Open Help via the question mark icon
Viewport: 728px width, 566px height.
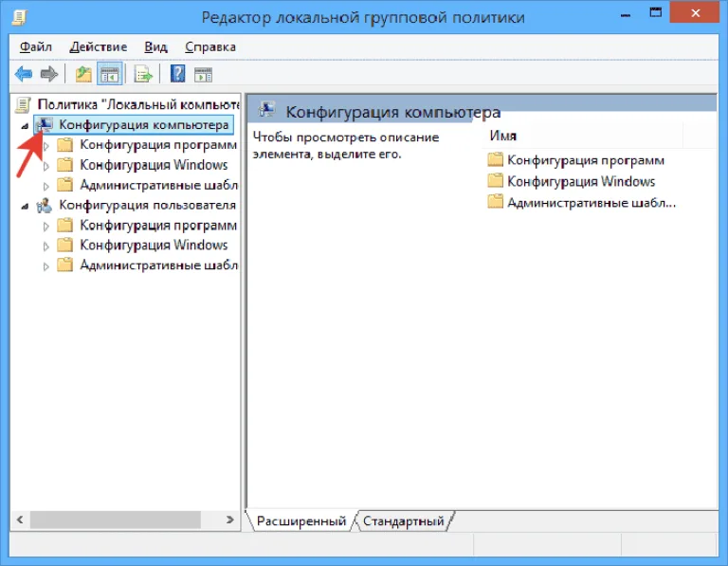178,74
